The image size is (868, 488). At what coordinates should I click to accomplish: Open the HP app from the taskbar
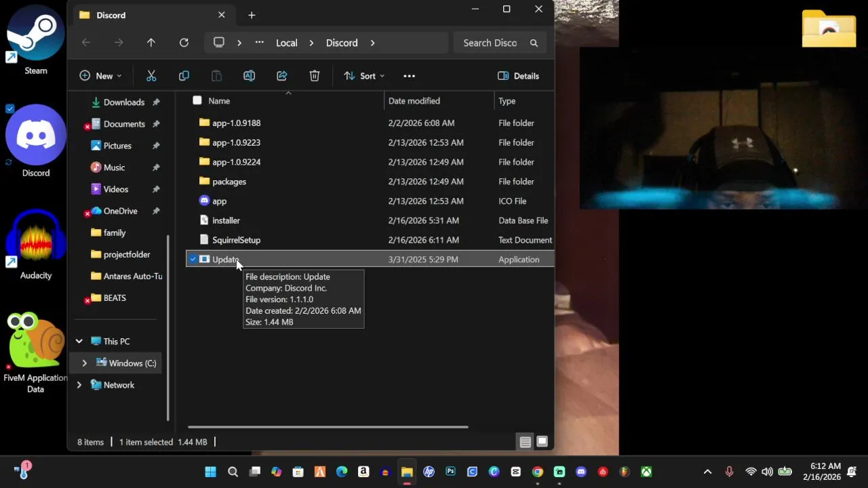(429, 472)
